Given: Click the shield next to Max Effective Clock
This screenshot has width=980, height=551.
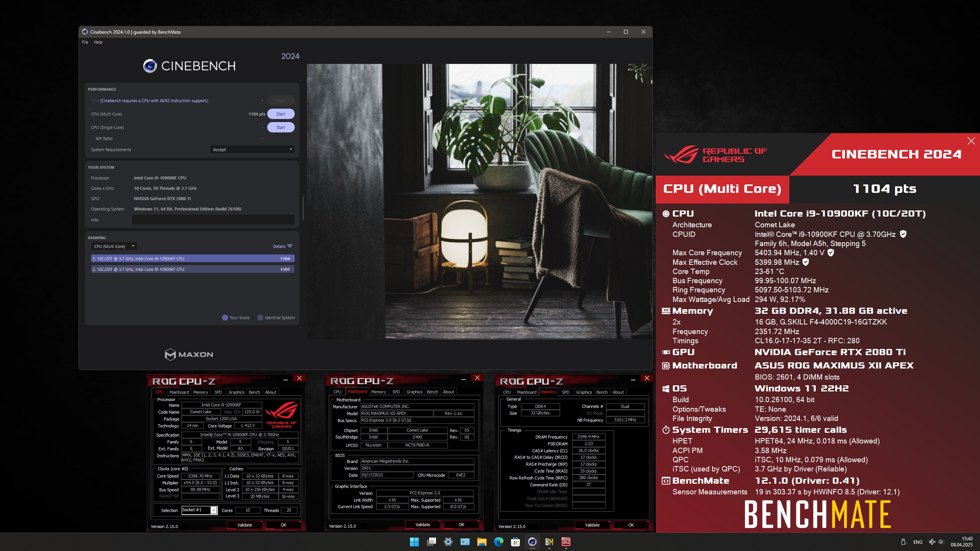Looking at the screenshot, I should click(x=805, y=262).
